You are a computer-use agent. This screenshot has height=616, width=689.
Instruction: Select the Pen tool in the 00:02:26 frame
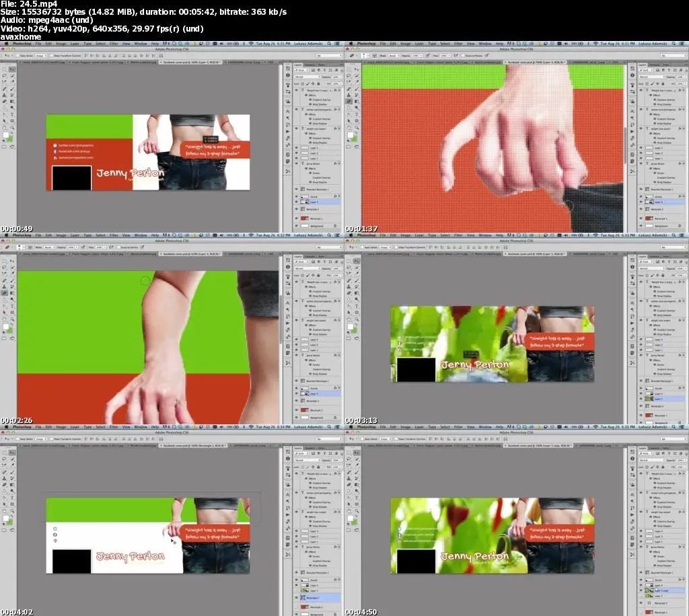tap(5, 306)
